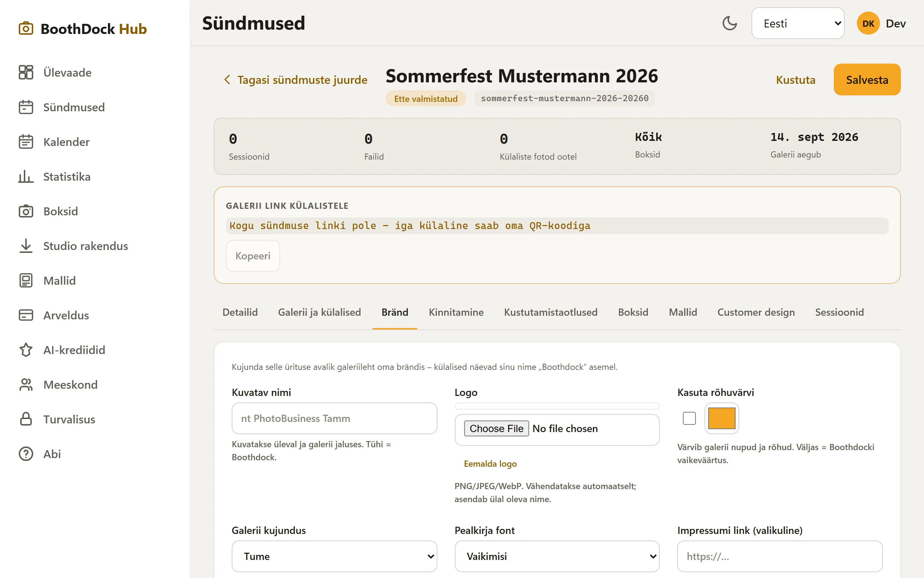Click the Eemalda logo link
Image resolution: width=924 pixels, height=578 pixels.
[x=490, y=464]
